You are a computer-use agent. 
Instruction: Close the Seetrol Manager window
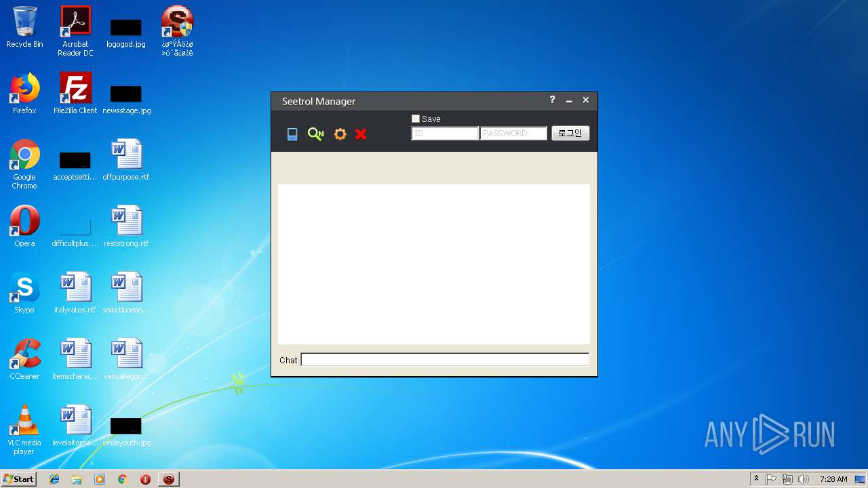click(x=586, y=100)
